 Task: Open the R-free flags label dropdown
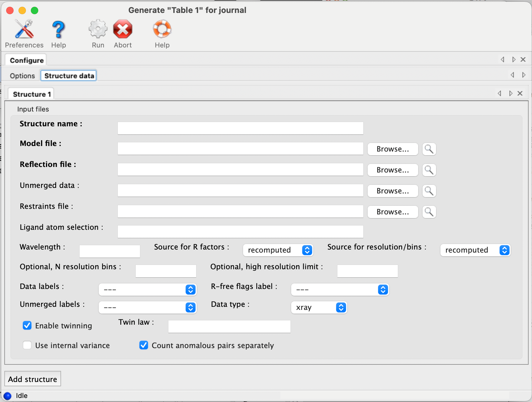(340, 290)
